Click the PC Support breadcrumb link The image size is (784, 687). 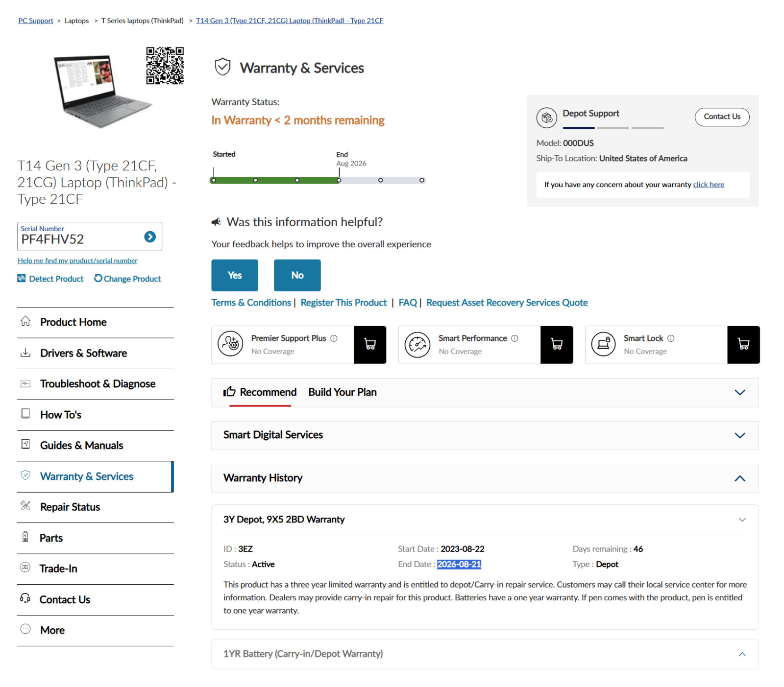(36, 21)
